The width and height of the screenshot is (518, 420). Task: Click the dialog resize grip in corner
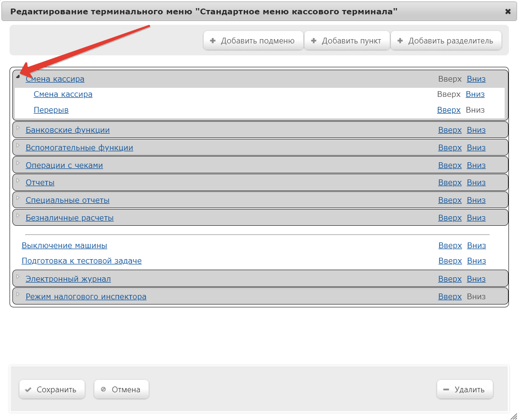pos(513,416)
